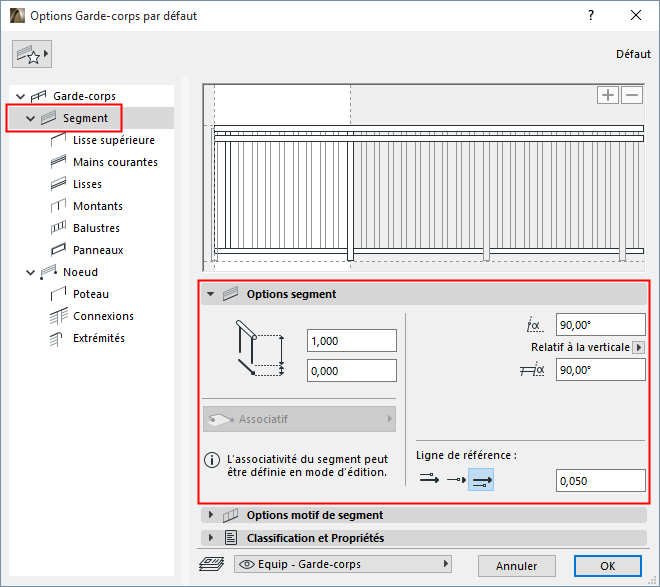Screen dimensions: 660x587
Task: Click the Connexions icon
Action: coord(59,316)
